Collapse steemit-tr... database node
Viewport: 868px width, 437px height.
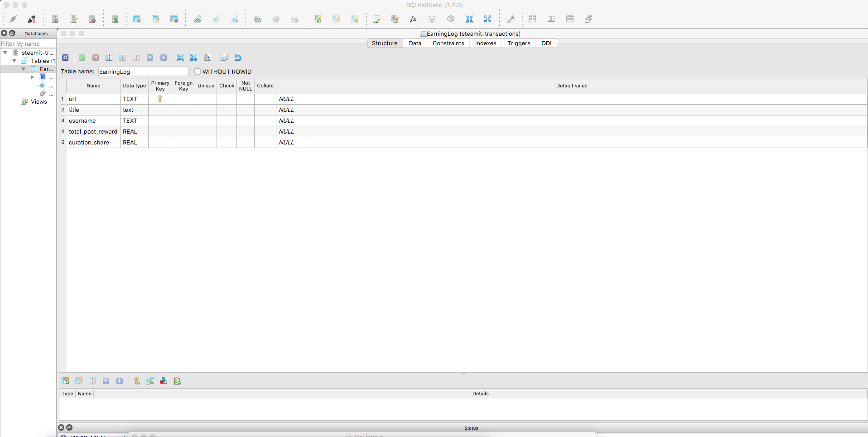5,53
